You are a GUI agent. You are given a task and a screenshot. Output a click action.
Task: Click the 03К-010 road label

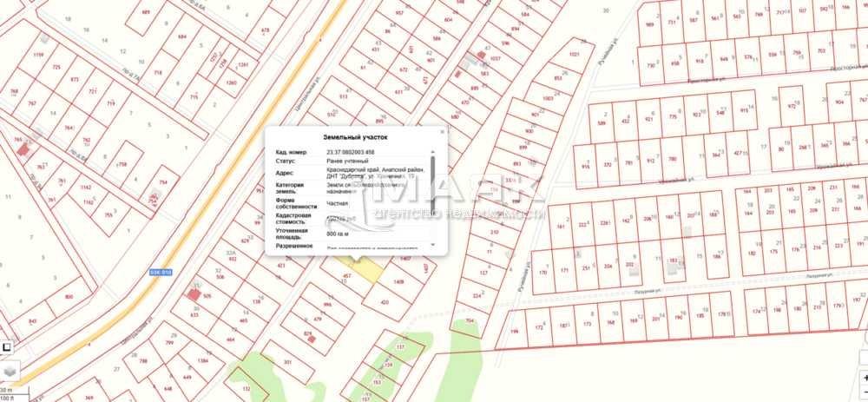coord(161,272)
